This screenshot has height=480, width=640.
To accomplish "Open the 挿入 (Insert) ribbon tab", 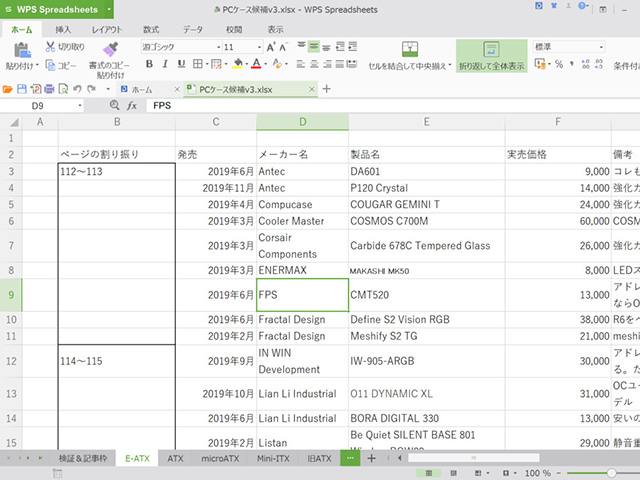I will click(x=63, y=29).
